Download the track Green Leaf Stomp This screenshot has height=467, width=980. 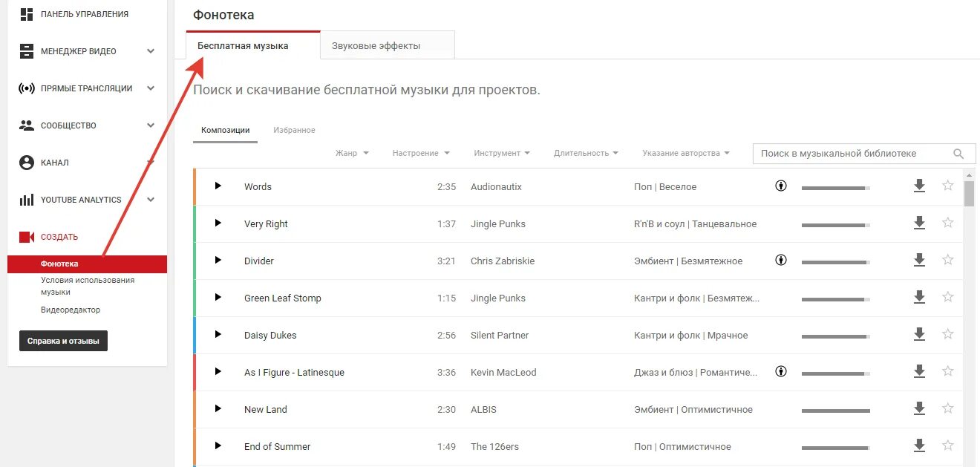[919, 297]
